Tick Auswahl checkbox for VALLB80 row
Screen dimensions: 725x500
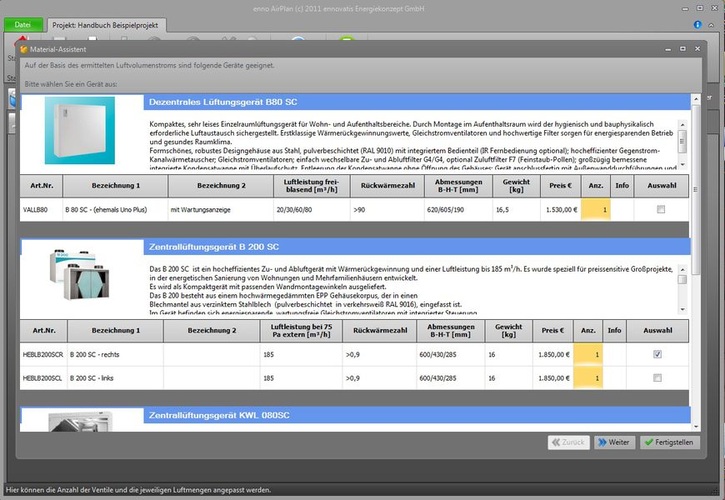point(661,210)
